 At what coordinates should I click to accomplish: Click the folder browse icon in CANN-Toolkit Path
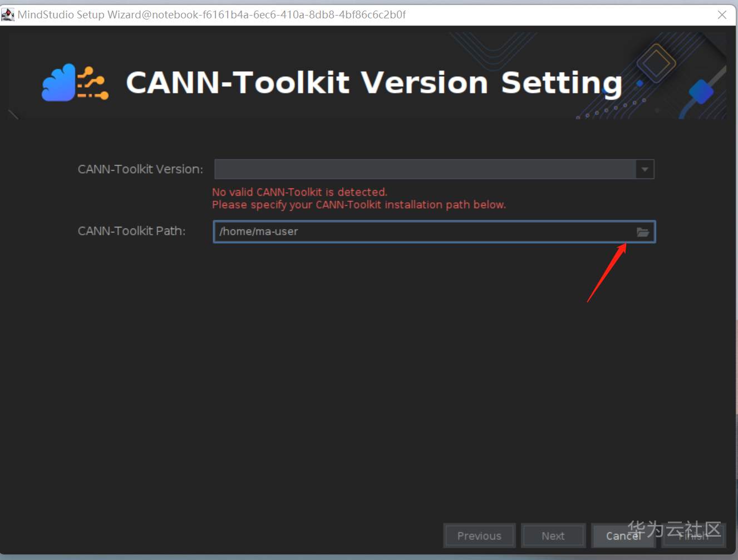tap(643, 232)
